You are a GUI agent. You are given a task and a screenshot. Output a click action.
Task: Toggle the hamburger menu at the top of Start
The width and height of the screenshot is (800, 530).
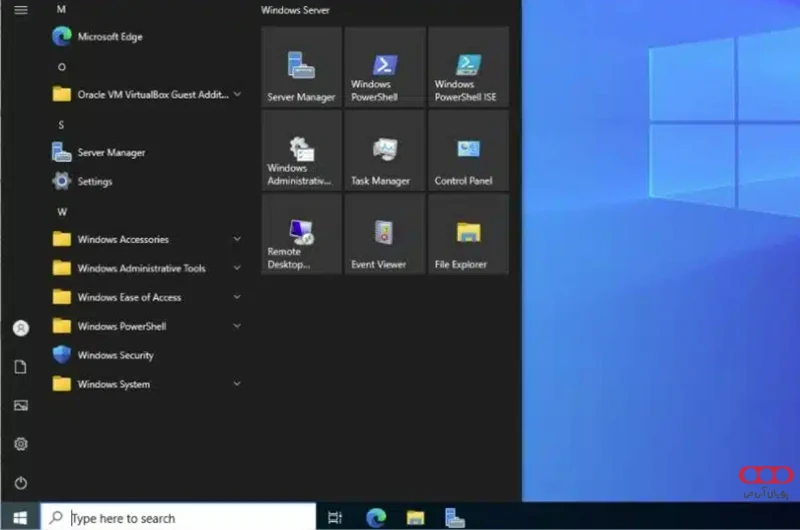(21, 10)
